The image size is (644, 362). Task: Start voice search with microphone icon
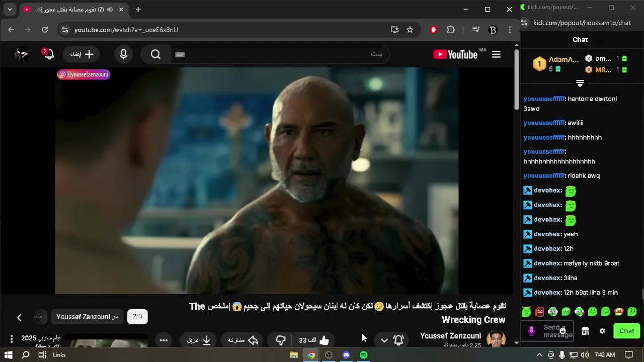click(x=124, y=54)
